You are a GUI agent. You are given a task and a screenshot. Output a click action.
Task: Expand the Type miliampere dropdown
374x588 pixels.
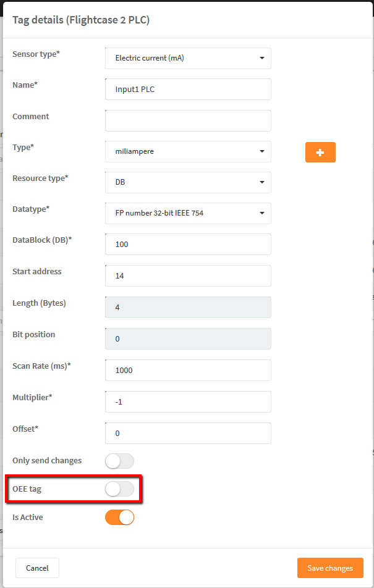point(188,151)
